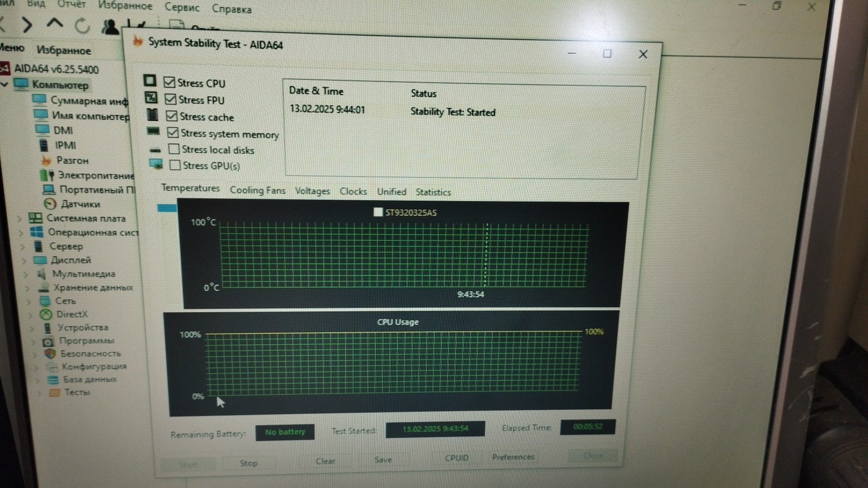Open CPUID panel button
The width and height of the screenshot is (868, 488).
point(457,458)
